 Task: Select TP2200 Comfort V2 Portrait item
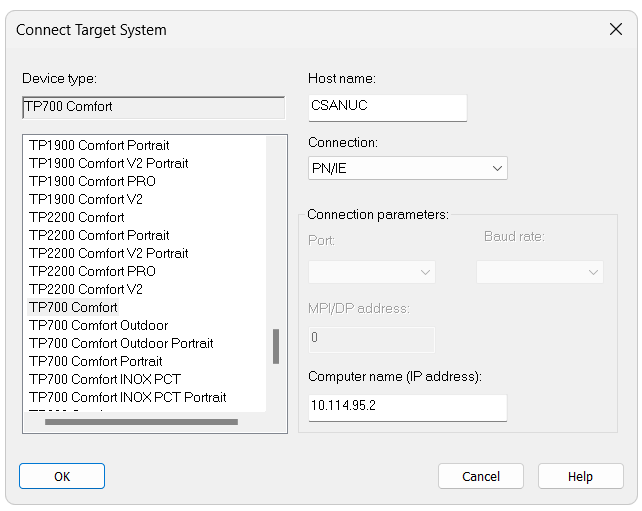[109, 253]
